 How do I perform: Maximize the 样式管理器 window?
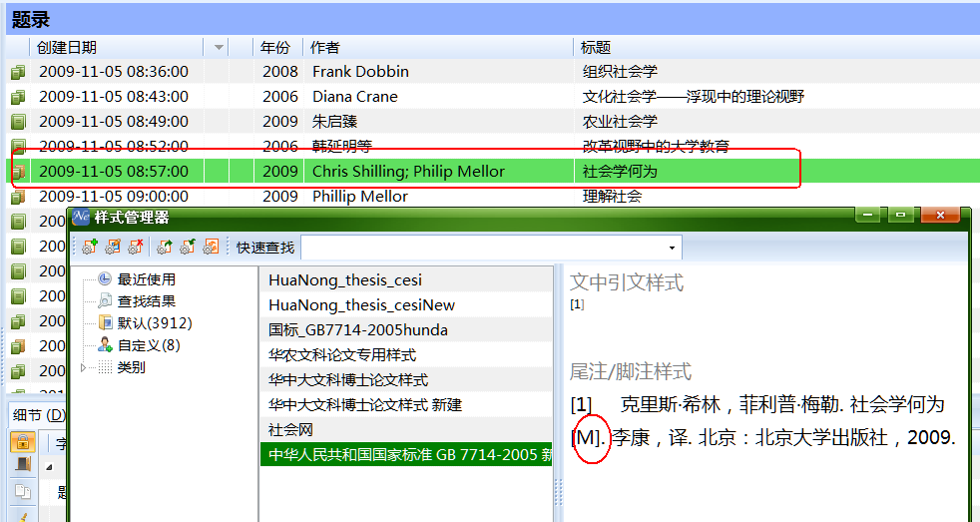tap(900, 215)
